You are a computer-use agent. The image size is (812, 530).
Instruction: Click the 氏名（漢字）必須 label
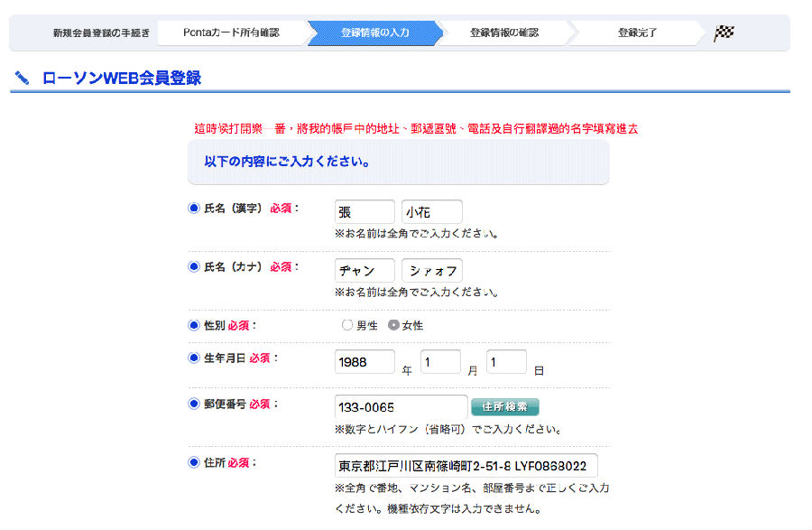[x=251, y=209]
